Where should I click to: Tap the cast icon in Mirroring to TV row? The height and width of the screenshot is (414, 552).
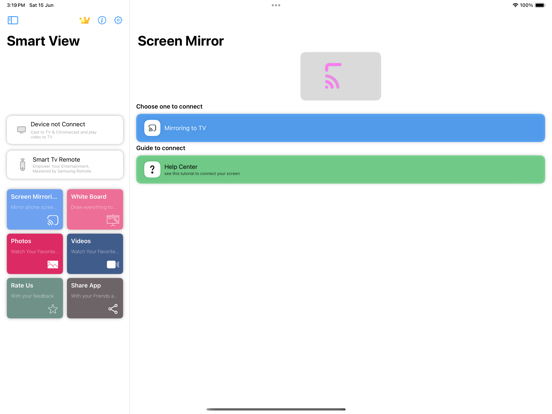coord(152,128)
